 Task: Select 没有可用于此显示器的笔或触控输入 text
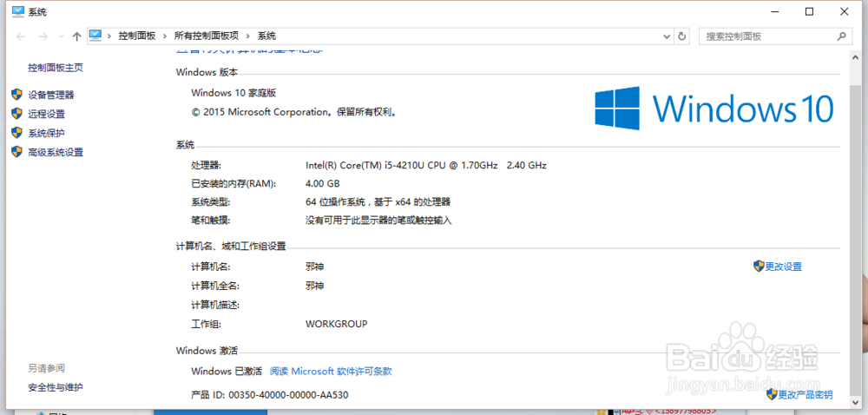(x=378, y=221)
